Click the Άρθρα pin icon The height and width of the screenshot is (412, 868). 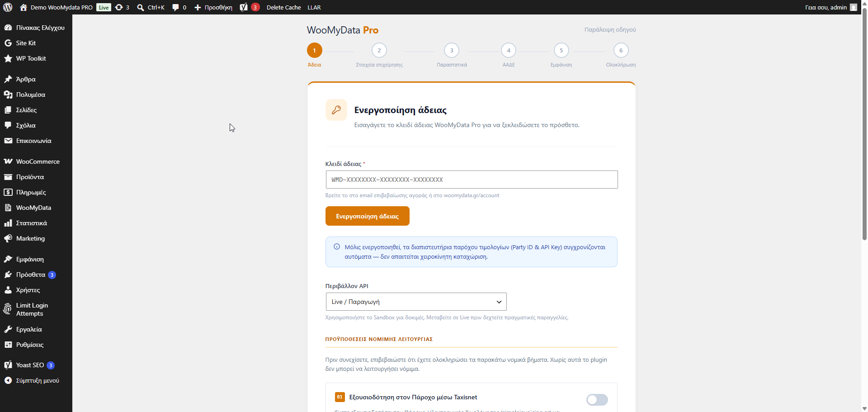[8, 79]
